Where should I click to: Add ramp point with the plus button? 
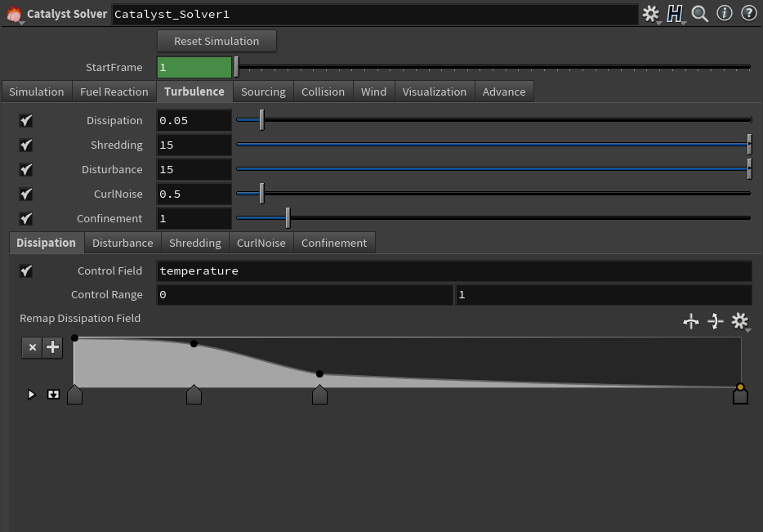(52, 347)
